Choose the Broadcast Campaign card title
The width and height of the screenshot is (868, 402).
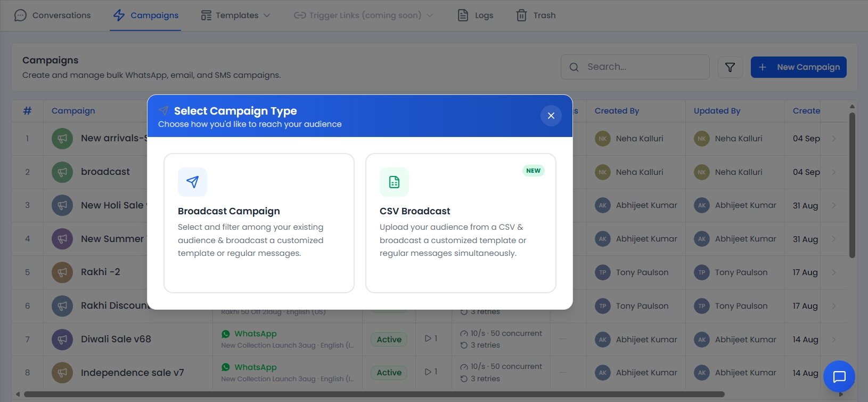pos(229,211)
